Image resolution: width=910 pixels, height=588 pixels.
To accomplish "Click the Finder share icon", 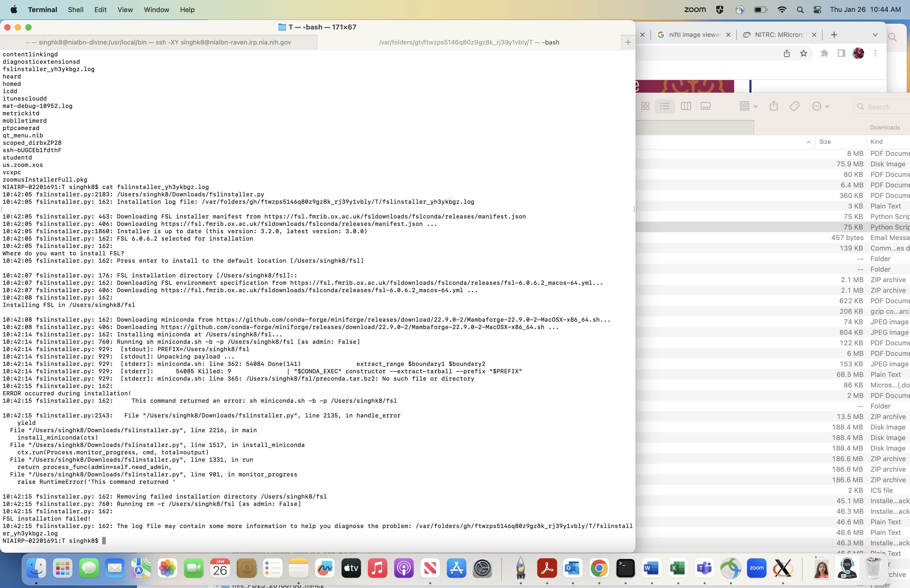I will [x=774, y=106].
